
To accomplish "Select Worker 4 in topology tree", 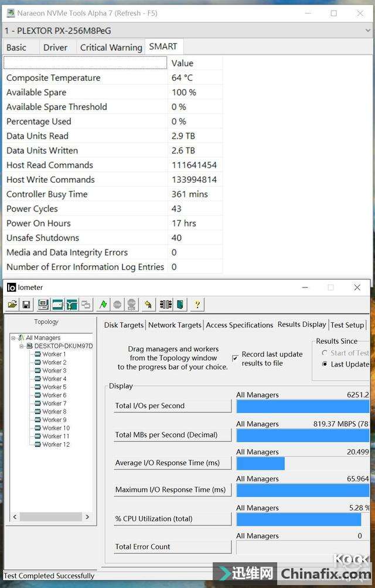I will click(54, 379).
